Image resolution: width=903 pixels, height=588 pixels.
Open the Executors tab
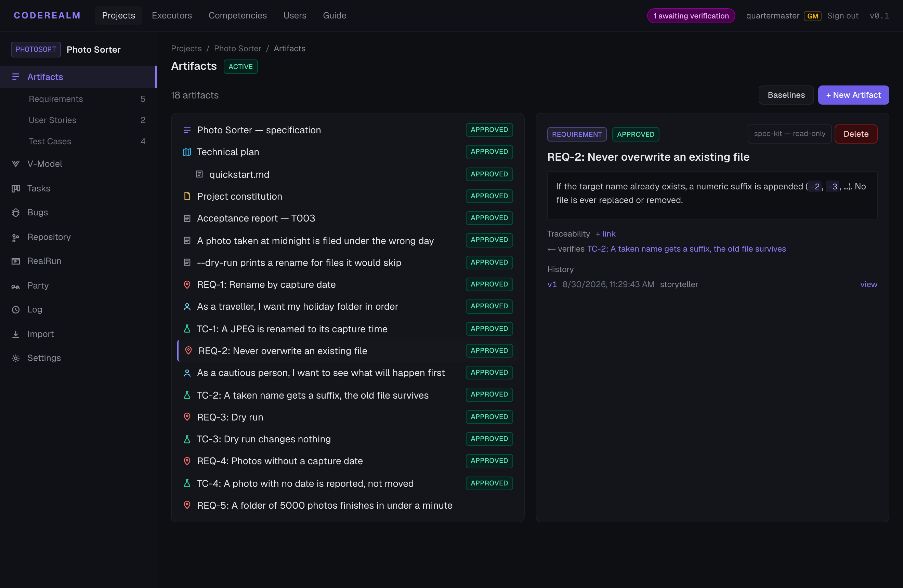coord(172,15)
